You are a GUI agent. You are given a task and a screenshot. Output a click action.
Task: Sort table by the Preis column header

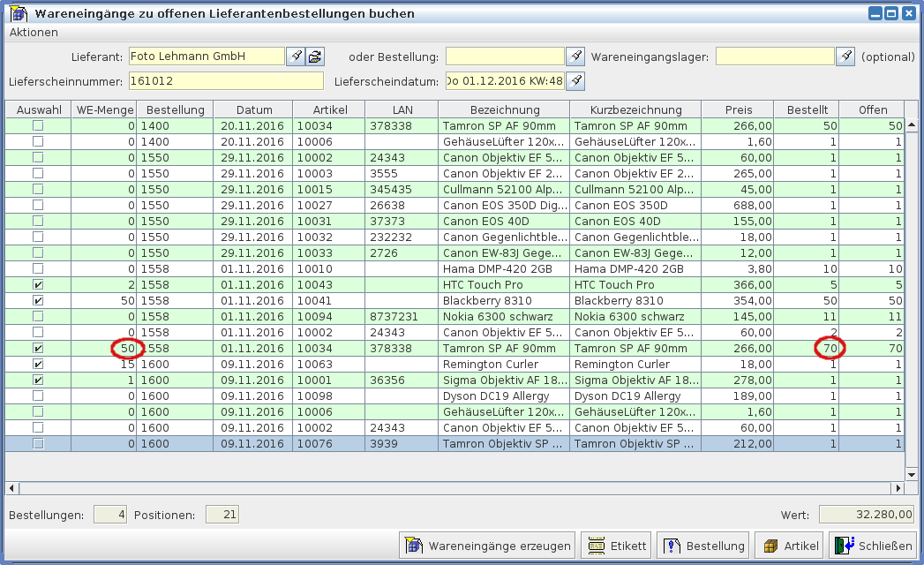pyautogui.click(x=738, y=109)
